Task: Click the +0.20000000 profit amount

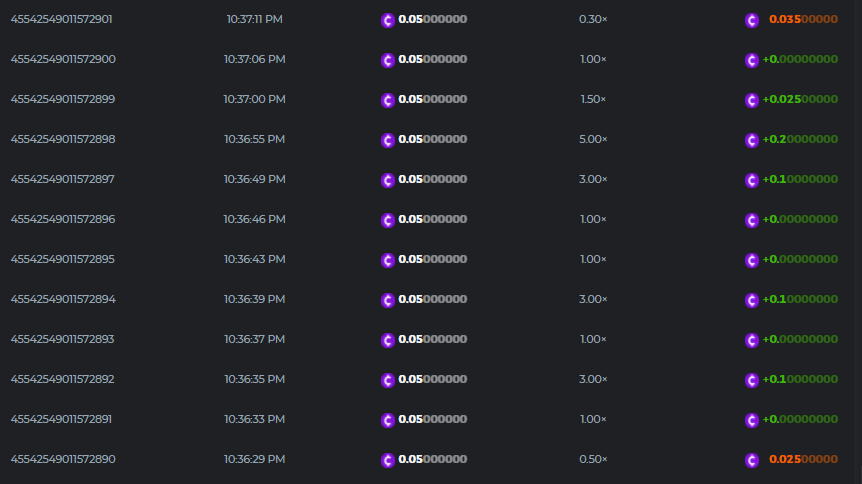Action: click(x=800, y=139)
